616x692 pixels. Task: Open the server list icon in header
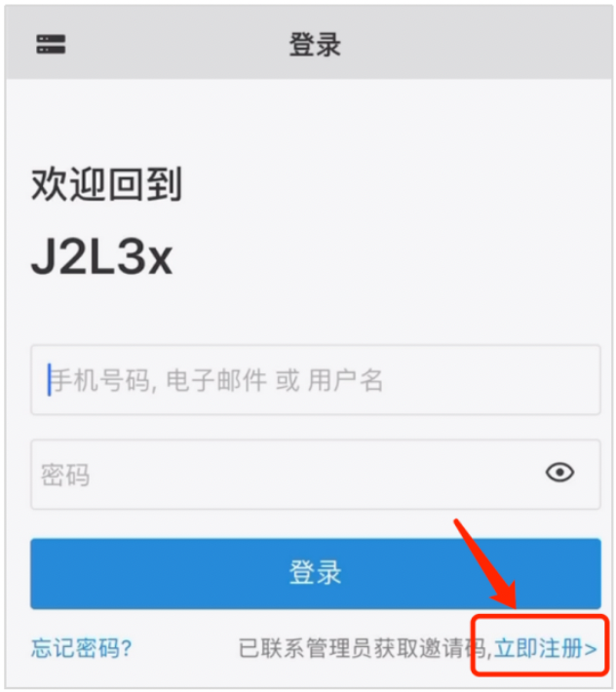(51, 44)
